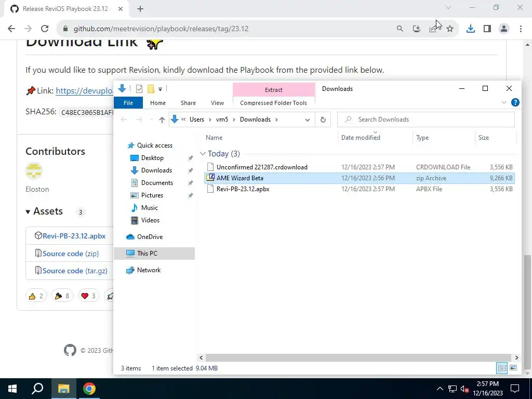The image size is (532, 399).
Task: Open the View ribbon tab
Action: [x=217, y=103]
